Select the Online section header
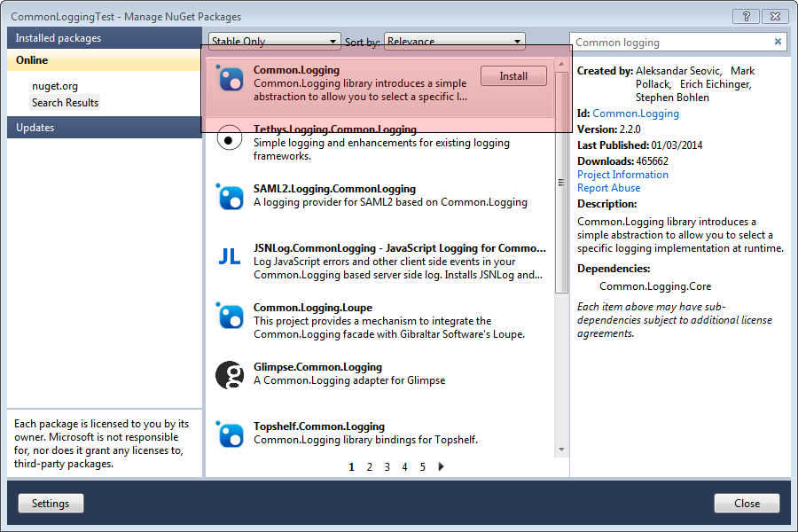Screen dimensions: 798x532 pos(105,60)
